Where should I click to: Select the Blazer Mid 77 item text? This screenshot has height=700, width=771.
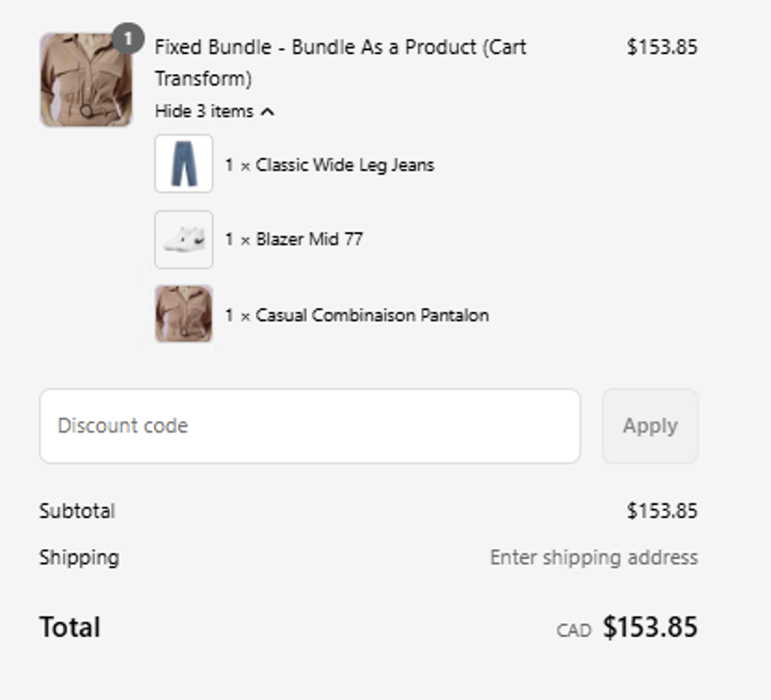click(309, 240)
